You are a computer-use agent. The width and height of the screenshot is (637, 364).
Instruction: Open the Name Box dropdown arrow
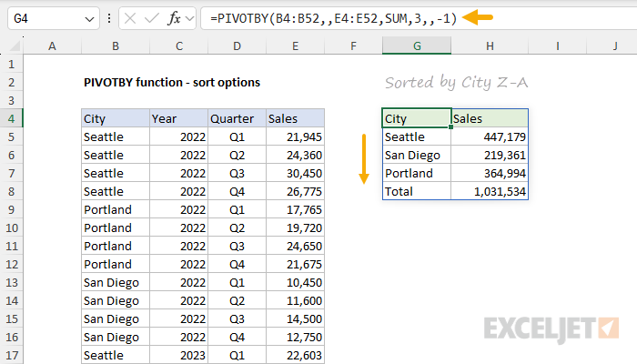tap(89, 19)
